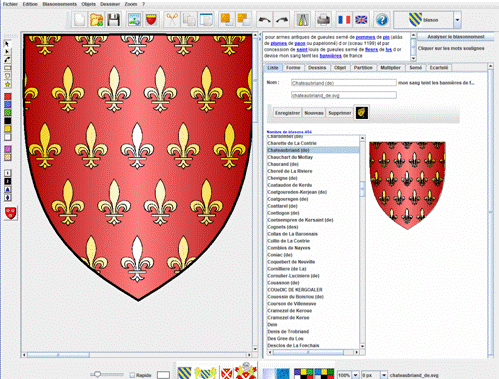499x379 pixels.
Task: Copy with the duplicate pages icon
Action: tap(189, 20)
